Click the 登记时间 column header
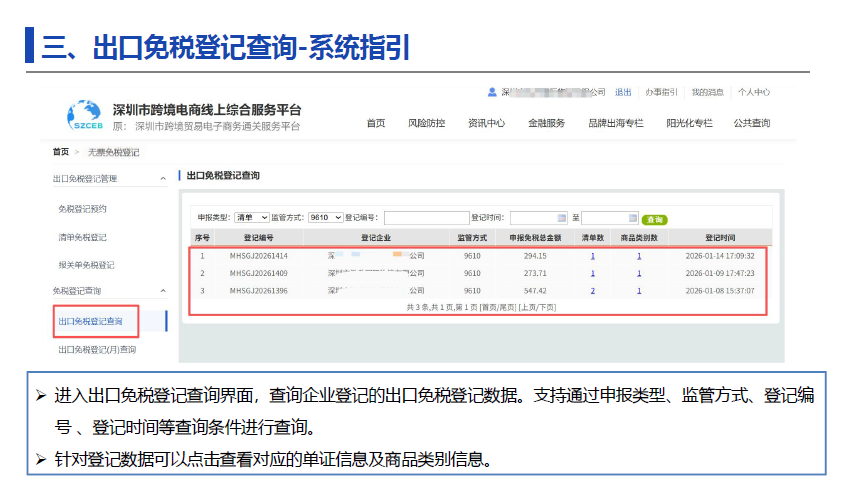 [720, 238]
